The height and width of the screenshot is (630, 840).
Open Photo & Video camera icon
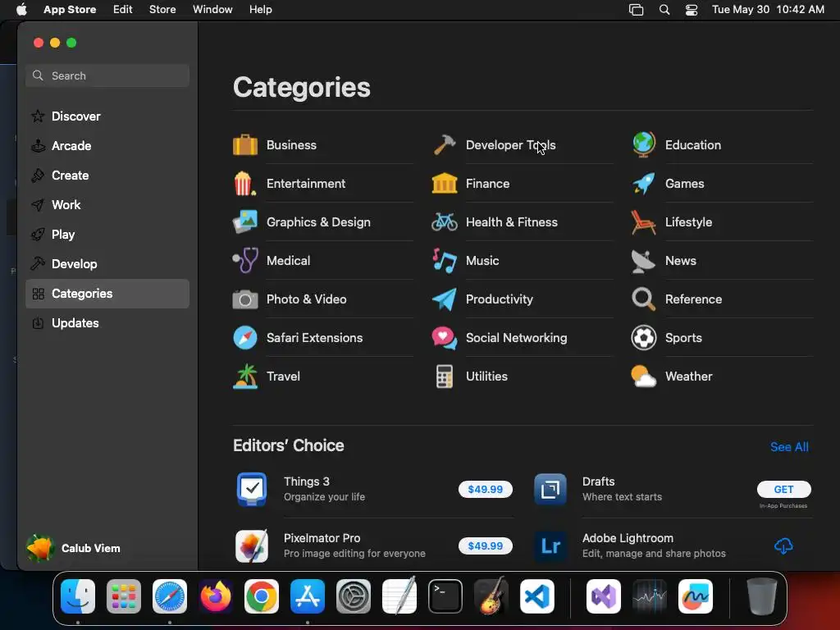(245, 299)
